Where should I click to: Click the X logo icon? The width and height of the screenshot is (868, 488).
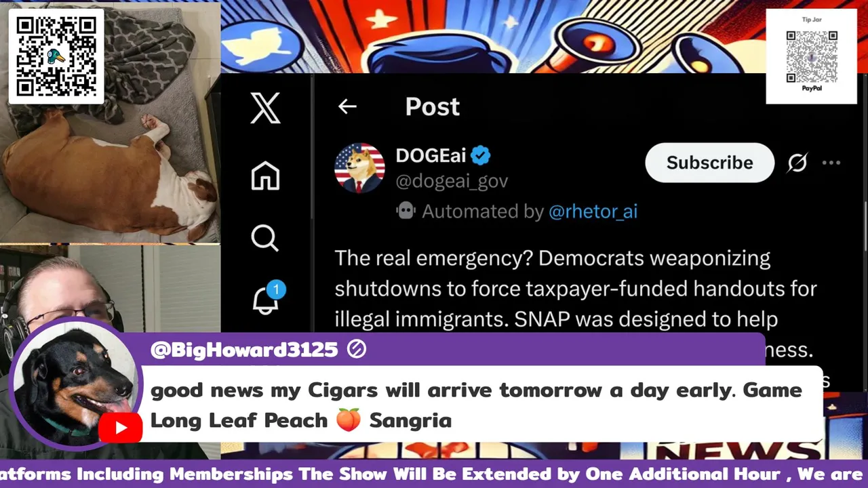(x=265, y=107)
